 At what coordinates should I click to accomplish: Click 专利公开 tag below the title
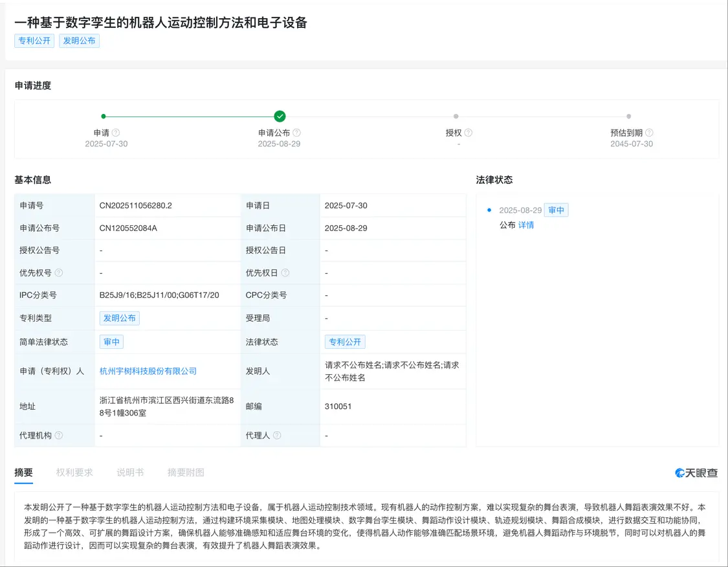coord(34,41)
